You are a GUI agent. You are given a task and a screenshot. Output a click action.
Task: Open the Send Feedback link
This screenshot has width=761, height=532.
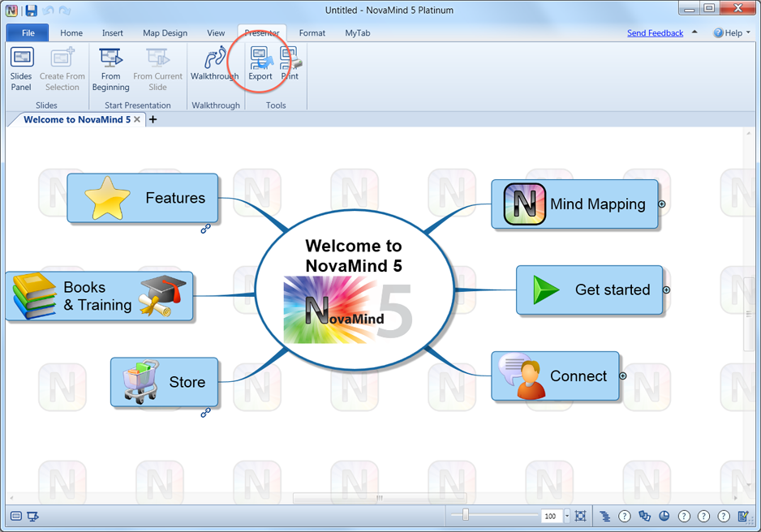tap(655, 33)
